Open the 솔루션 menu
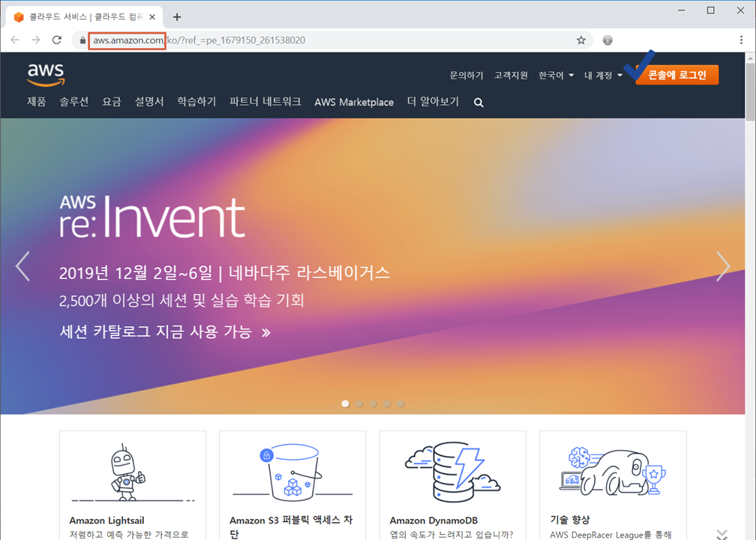The height and width of the screenshot is (540, 756). [73, 102]
